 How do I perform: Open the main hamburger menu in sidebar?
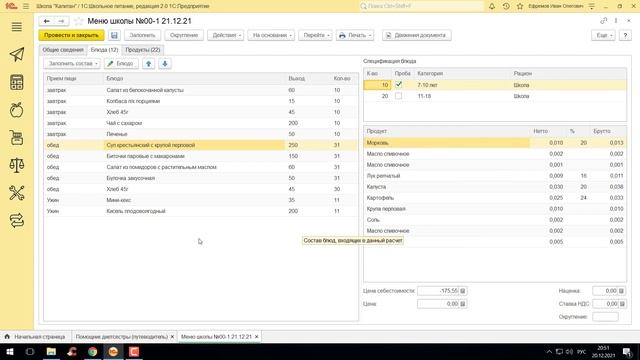click(x=17, y=27)
